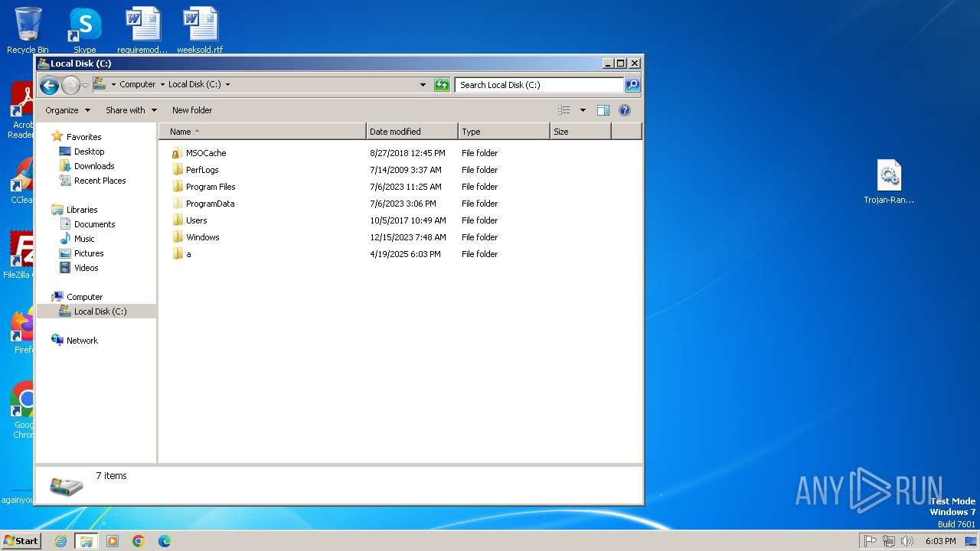Select Local Disk (C:) in the navigation pane

pyautogui.click(x=96, y=311)
